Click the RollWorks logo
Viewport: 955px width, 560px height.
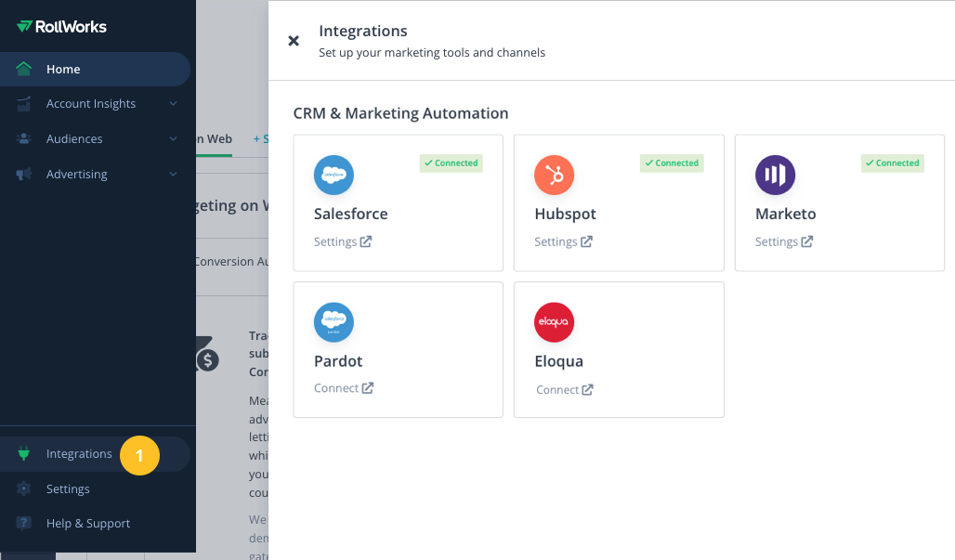tap(61, 27)
